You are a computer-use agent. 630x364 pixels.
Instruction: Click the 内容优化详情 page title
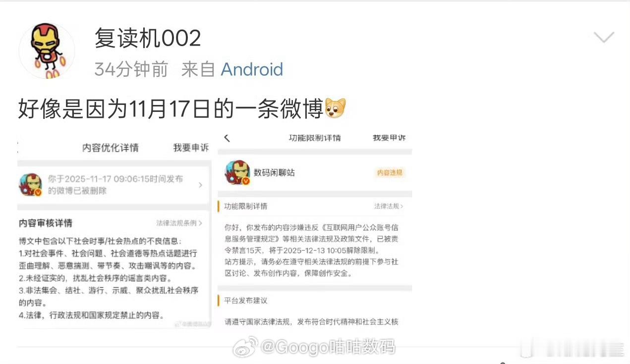point(111,148)
